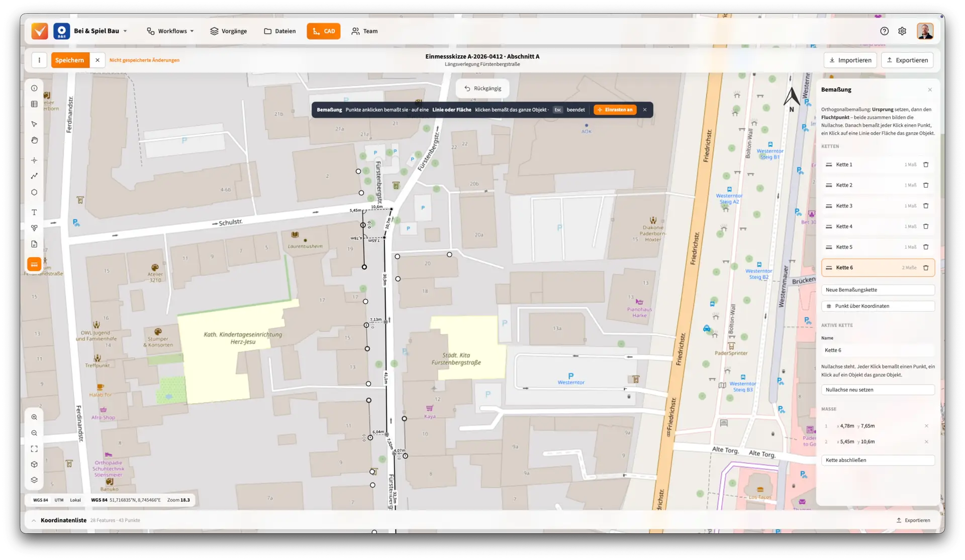Select the polygon drawing tool
The image size is (965, 560).
pyautogui.click(x=34, y=192)
